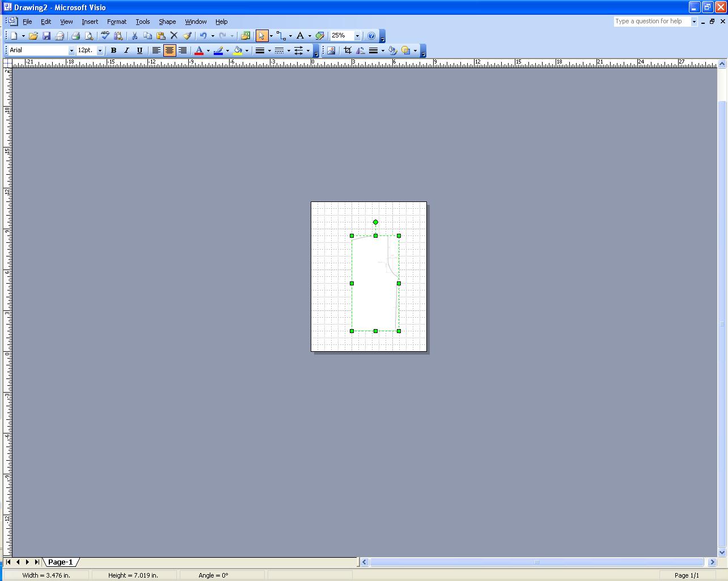Click the Shapes window icon
728x581 pixels.
246,36
